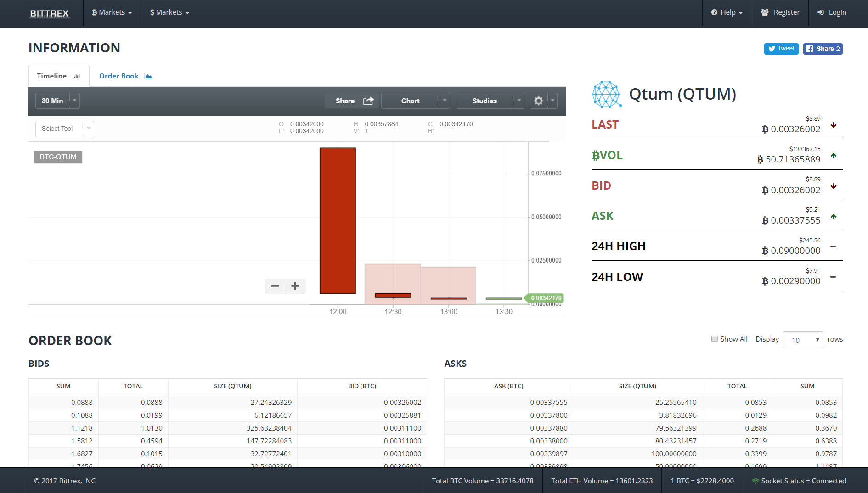Zoom in the chart with plus
Viewport: 868px width, 493px height.
[295, 286]
